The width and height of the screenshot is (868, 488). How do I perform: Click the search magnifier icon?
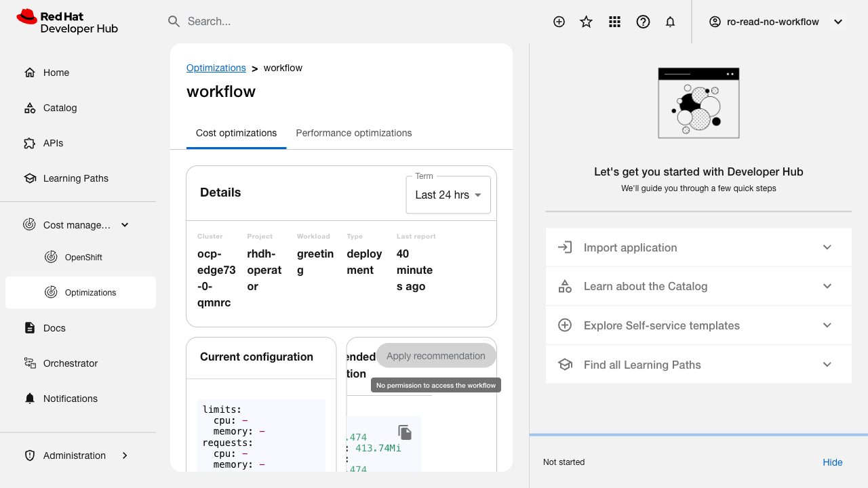coord(174,22)
